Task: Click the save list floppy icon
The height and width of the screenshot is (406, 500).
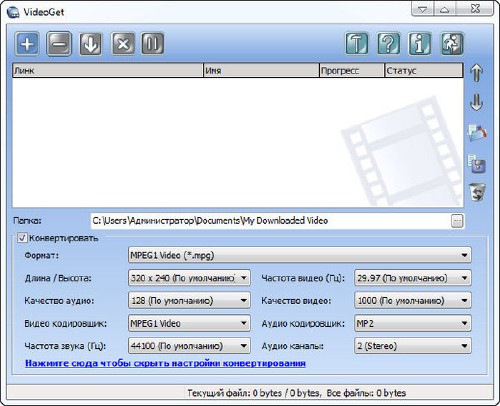Action: click(x=477, y=163)
